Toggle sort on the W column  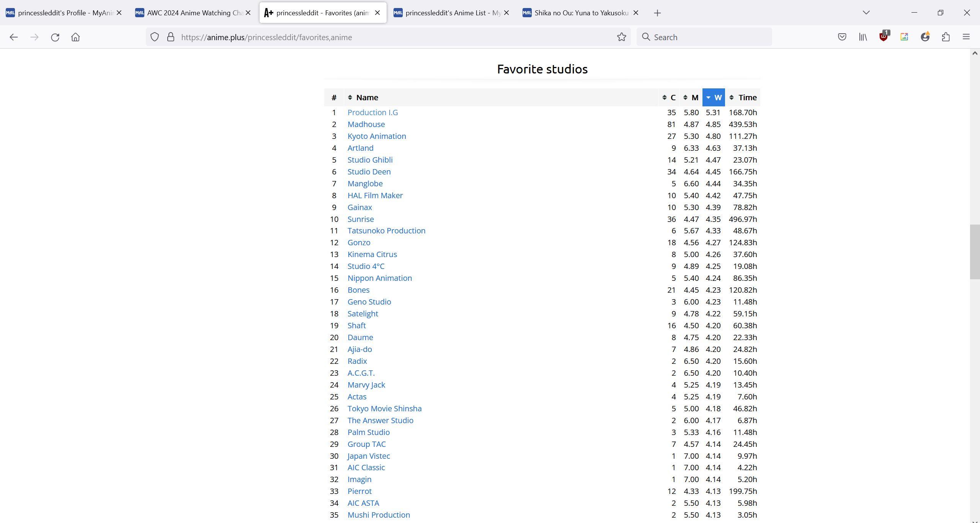pyautogui.click(x=714, y=98)
